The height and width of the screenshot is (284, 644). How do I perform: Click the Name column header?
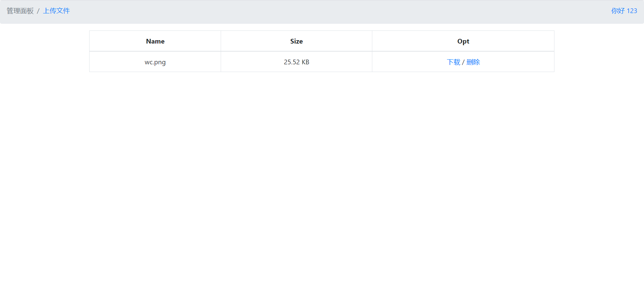click(155, 41)
